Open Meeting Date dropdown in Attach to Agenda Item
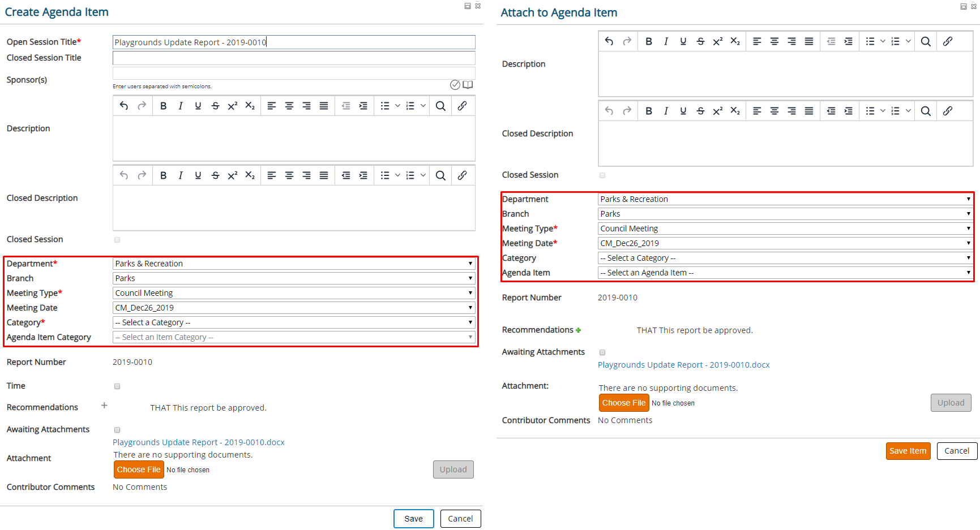The height and width of the screenshot is (530, 980). coord(785,243)
